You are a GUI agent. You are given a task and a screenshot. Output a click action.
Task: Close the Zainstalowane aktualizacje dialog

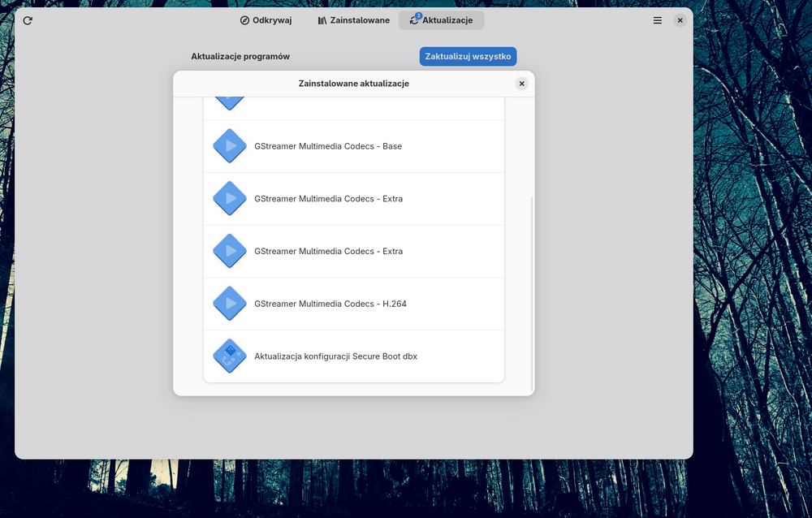521,84
